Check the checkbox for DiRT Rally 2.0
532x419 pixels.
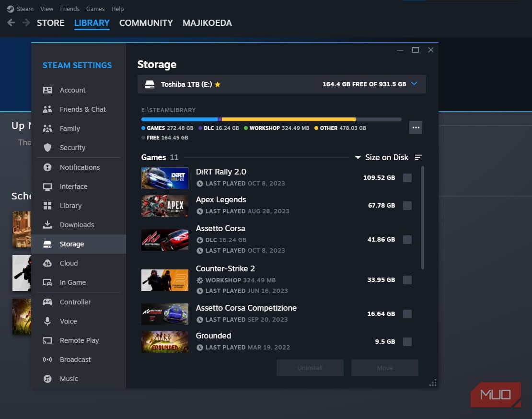tap(407, 178)
